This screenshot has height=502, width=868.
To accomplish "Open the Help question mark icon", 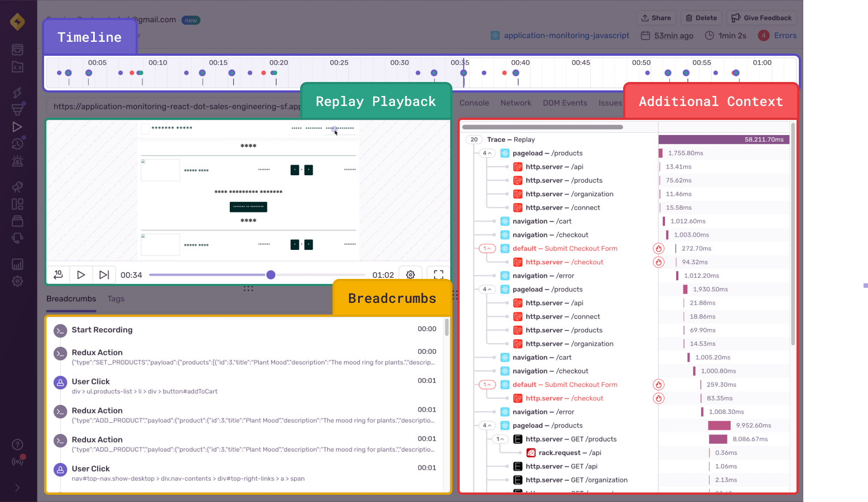I will click(17, 445).
